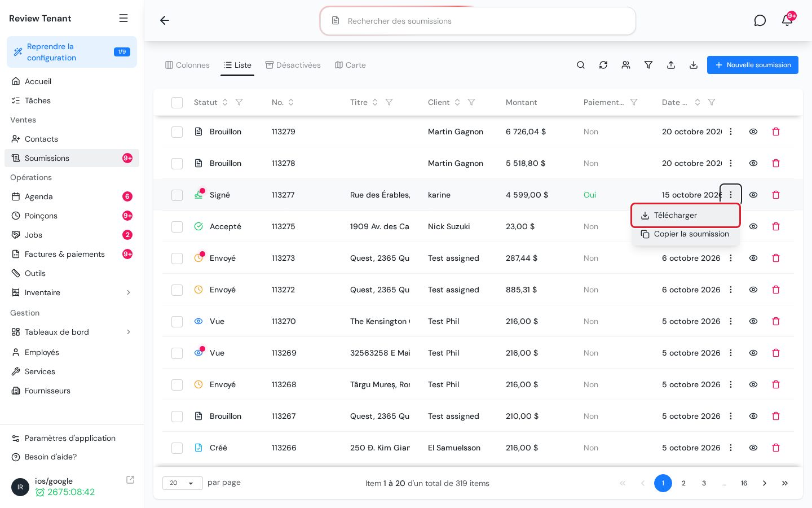Filter the Statut column
Screen dimensions: 812x508
pyautogui.click(x=239, y=102)
